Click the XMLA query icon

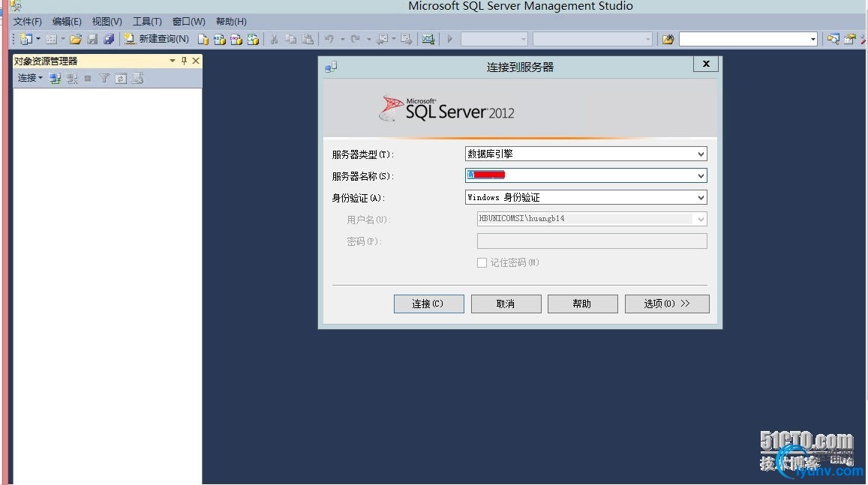(x=253, y=39)
